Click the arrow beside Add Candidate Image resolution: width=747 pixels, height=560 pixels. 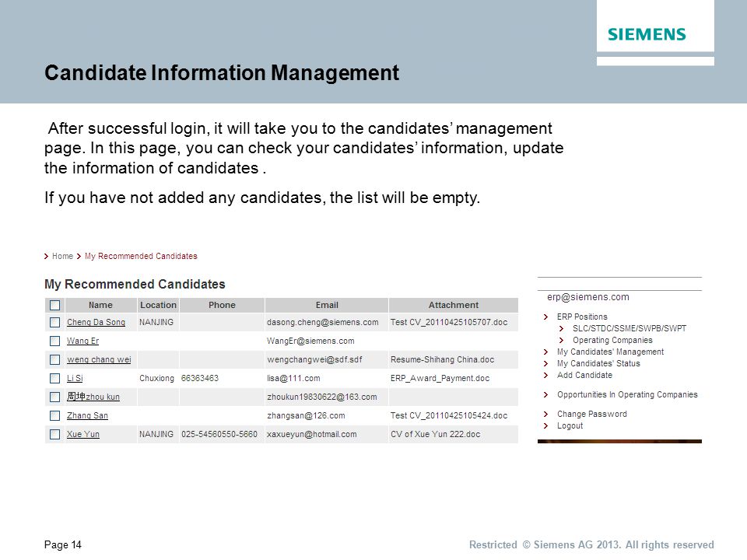pyautogui.click(x=546, y=376)
